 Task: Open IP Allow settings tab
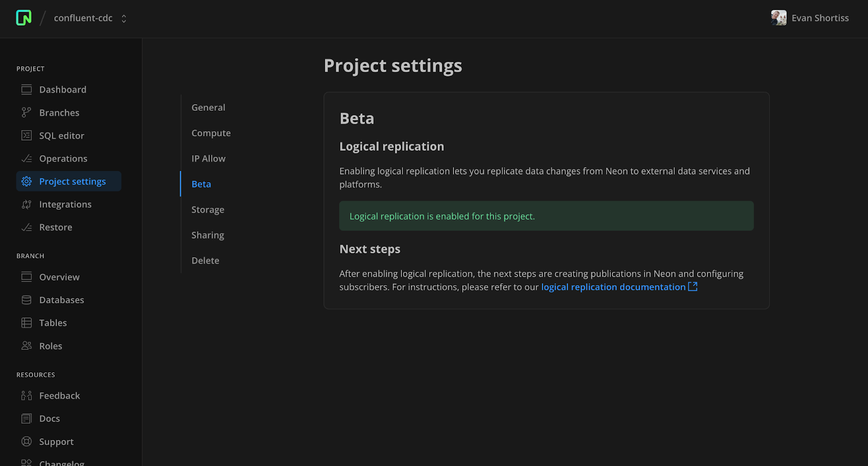[x=208, y=158]
